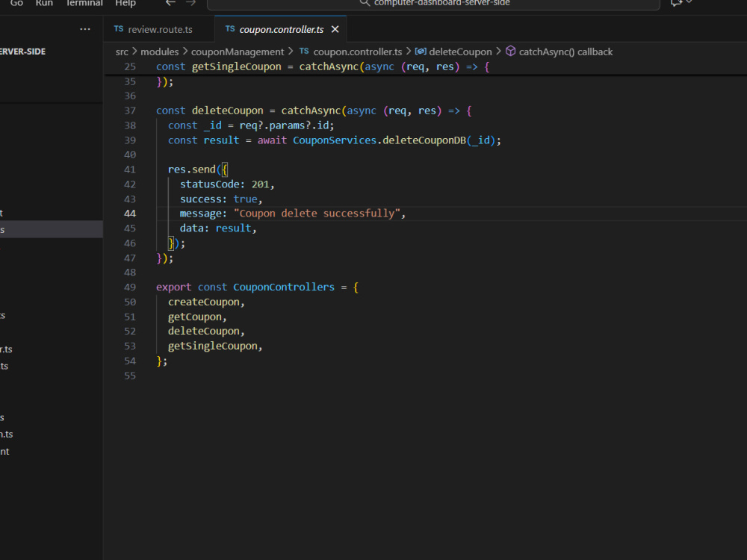Screen dimensions: 747x560
Task: Click createCoupon on line 50
Action: click(x=203, y=302)
